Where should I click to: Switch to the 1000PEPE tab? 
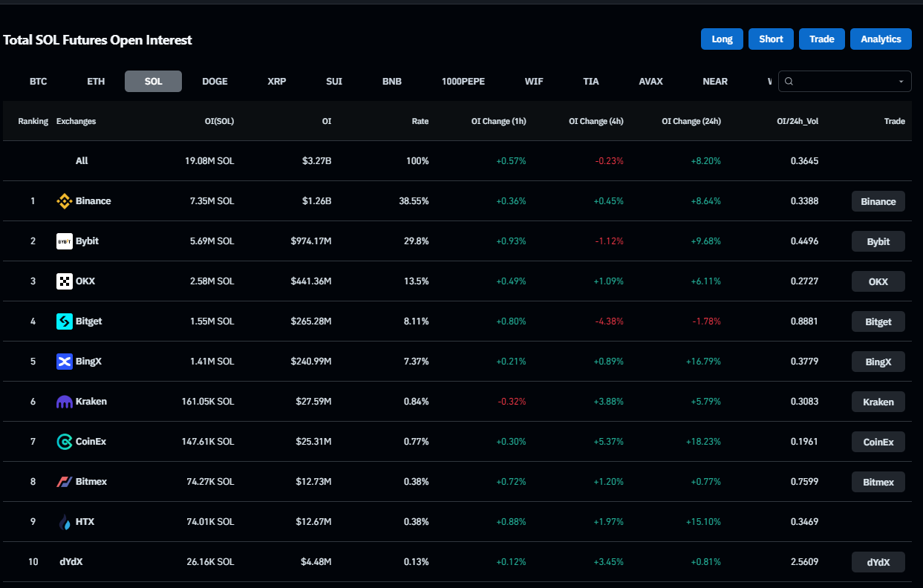[x=463, y=82]
